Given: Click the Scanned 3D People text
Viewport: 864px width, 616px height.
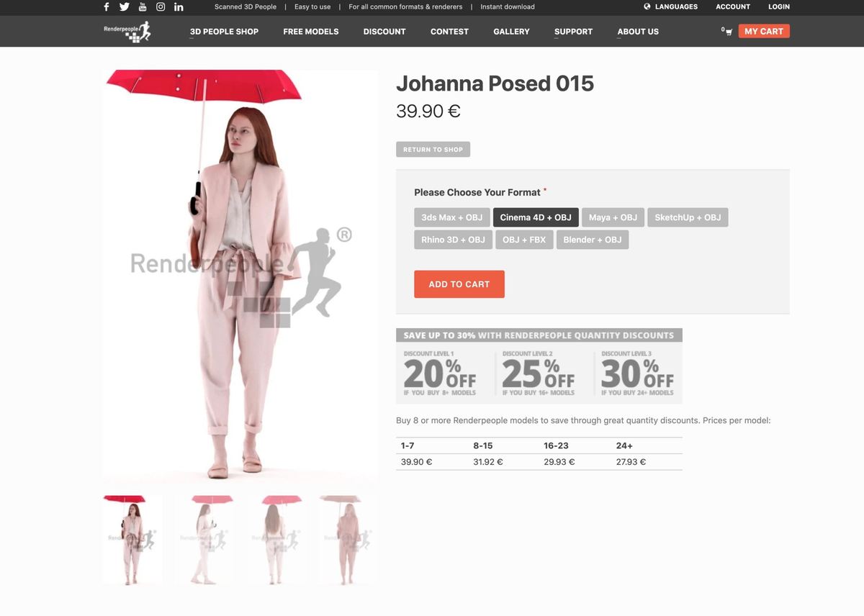Looking at the screenshot, I should point(246,6).
